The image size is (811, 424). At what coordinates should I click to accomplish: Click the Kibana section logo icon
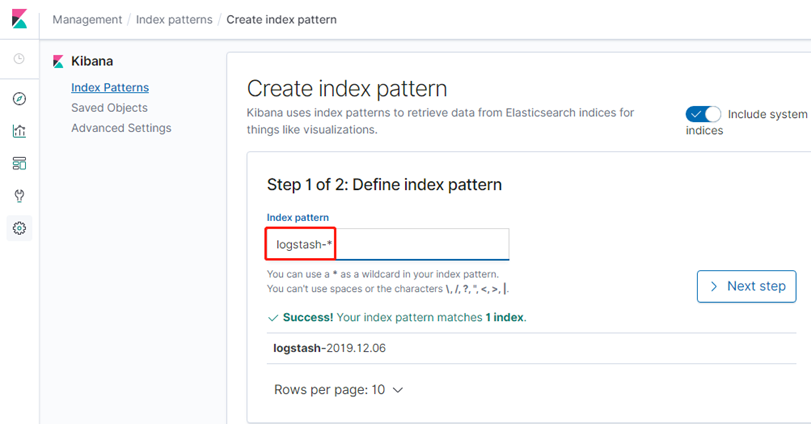click(x=58, y=62)
